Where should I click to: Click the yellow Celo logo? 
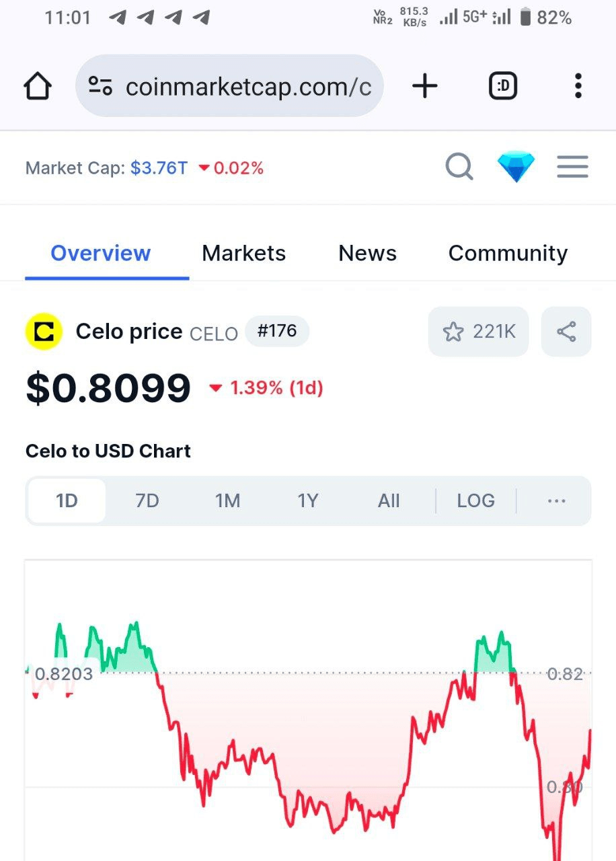coord(44,332)
